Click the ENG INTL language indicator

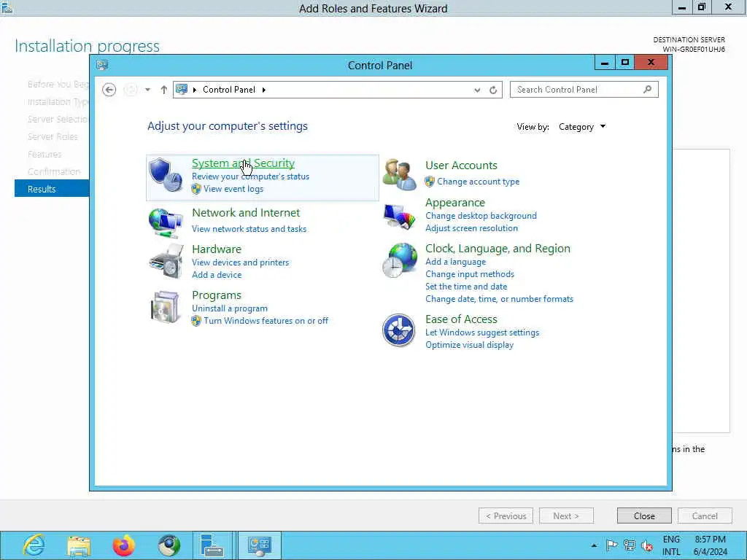[x=671, y=545]
